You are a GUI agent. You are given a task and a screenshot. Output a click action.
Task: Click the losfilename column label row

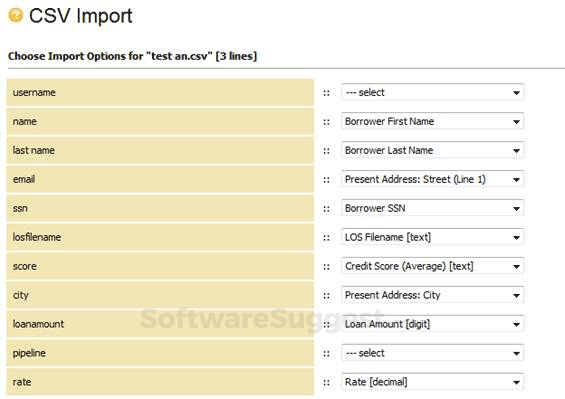click(x=160, y=237)
